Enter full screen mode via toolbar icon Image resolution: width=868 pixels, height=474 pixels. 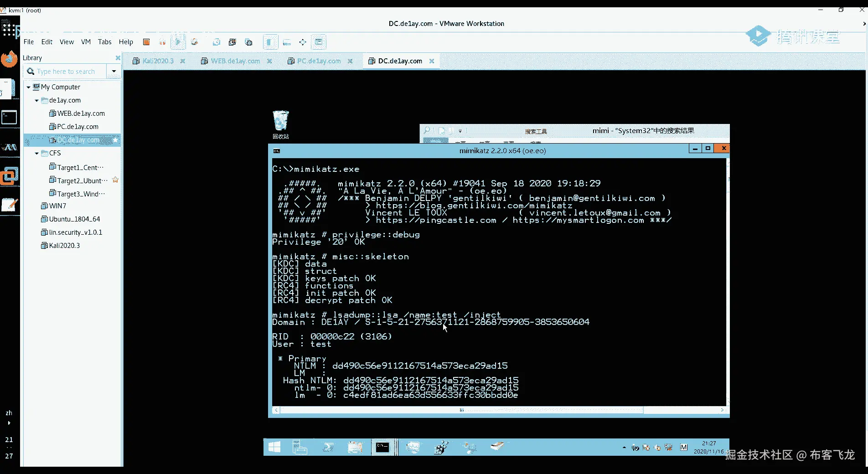click(302, 42)
